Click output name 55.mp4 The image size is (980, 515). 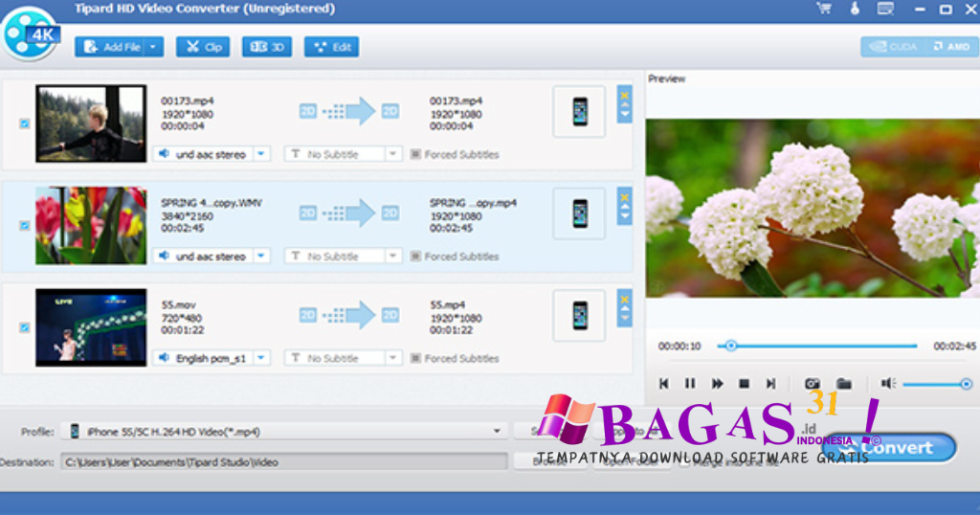click(448, 305)
